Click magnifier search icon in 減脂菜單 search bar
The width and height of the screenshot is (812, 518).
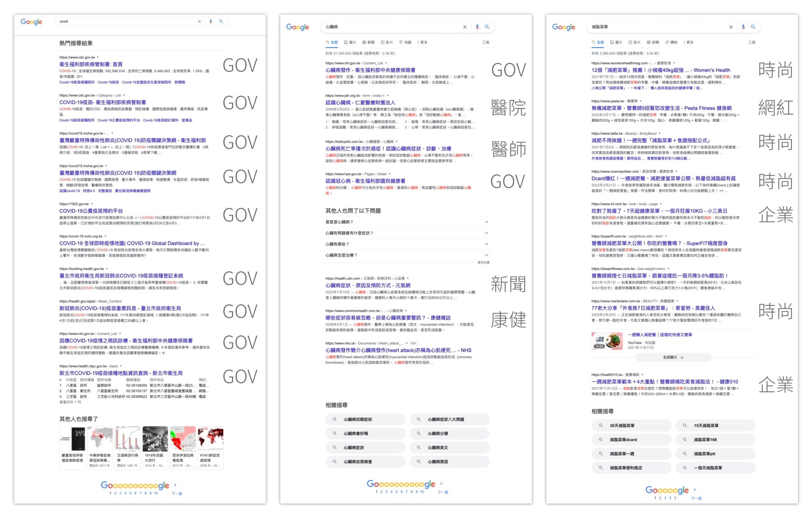pos(753,27)
